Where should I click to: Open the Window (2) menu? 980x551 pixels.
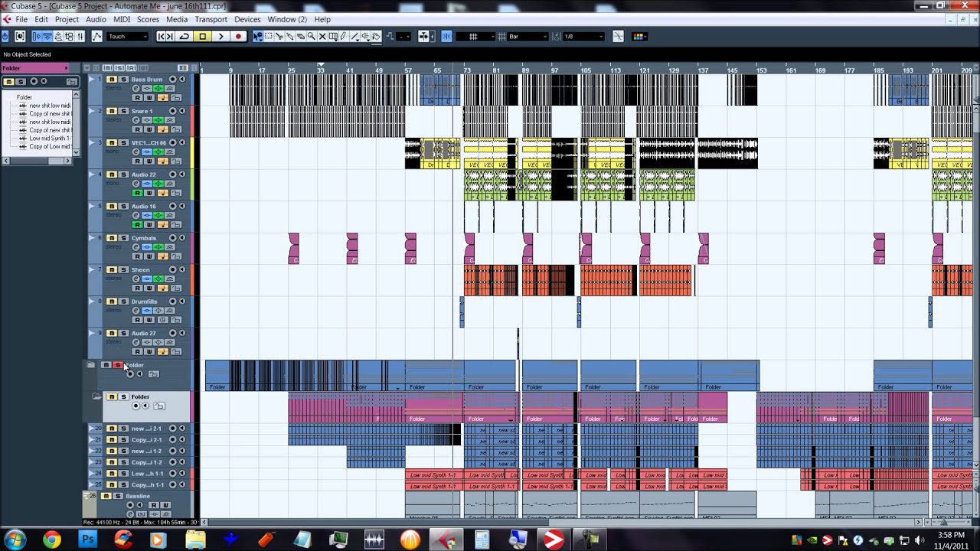coord(287,19)
